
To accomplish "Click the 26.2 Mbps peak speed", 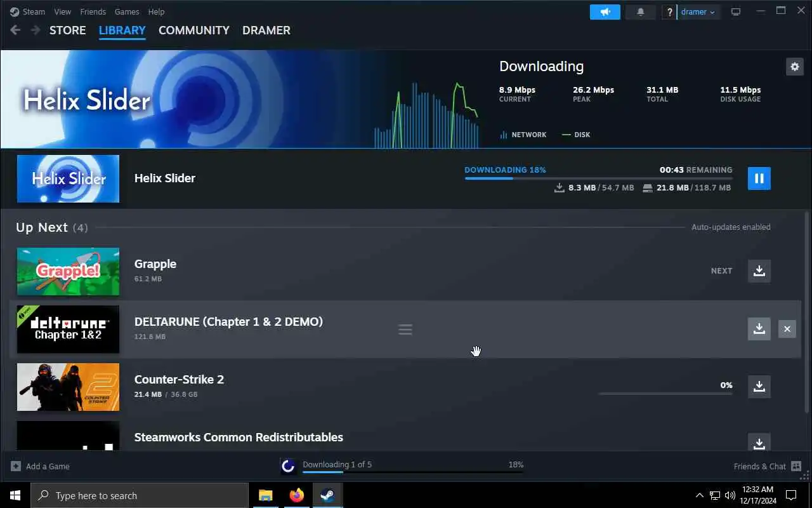I will click(x=593, y=90).
